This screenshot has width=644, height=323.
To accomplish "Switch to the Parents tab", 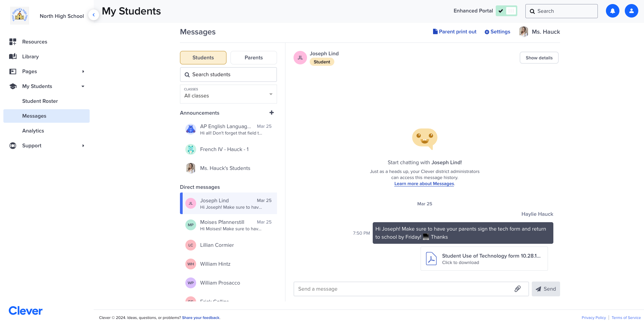I will [253, 57].
